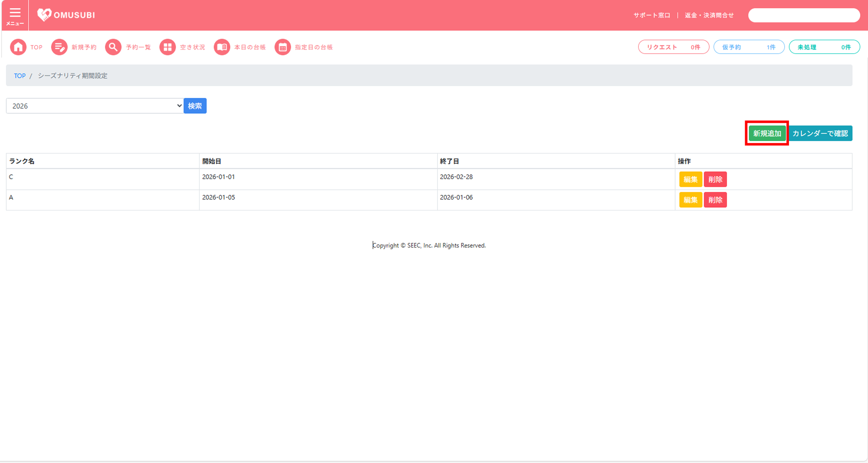Image resolution: width=868 pixels, height=463 pixels.
Task: Open 本日の台帳 book icon
Action: 222,47
